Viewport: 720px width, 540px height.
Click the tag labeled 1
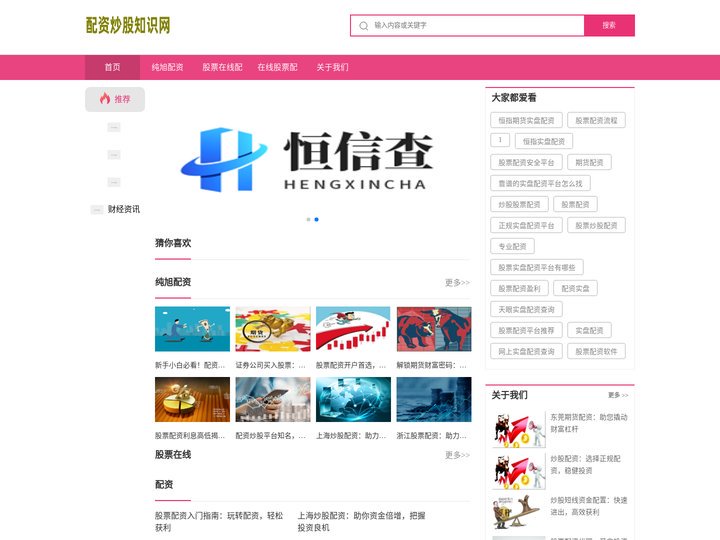coord(500,140)
